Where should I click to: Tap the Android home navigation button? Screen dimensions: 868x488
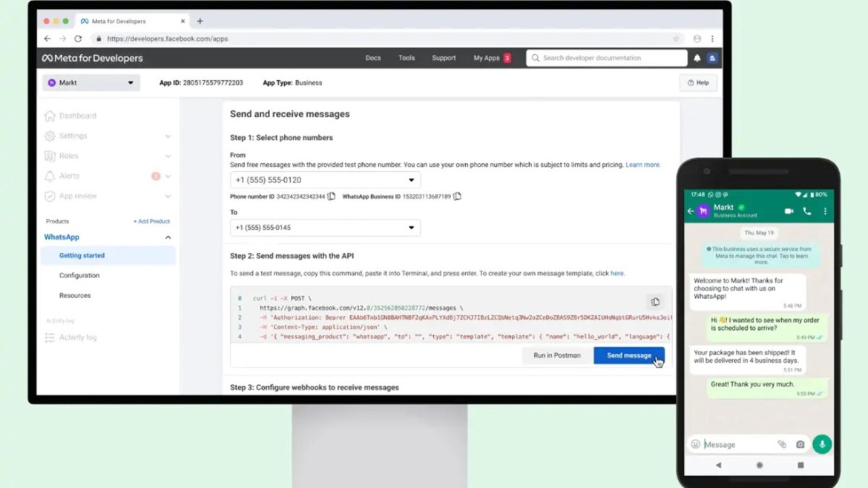760,465
